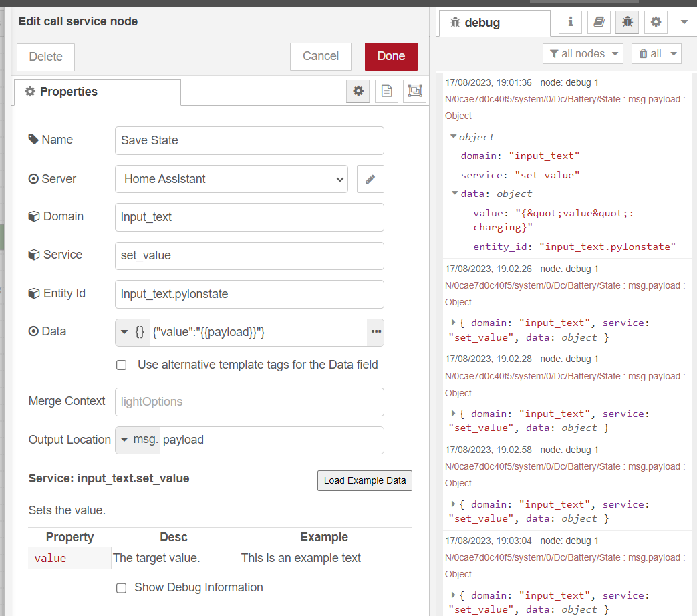Click the Load Example Data button

pos(364,480)
